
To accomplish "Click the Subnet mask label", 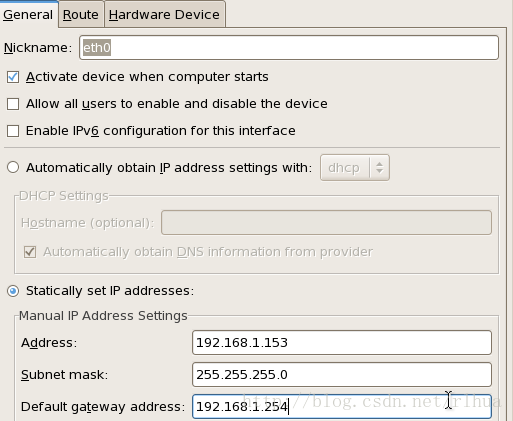I will tap(64, 375).
